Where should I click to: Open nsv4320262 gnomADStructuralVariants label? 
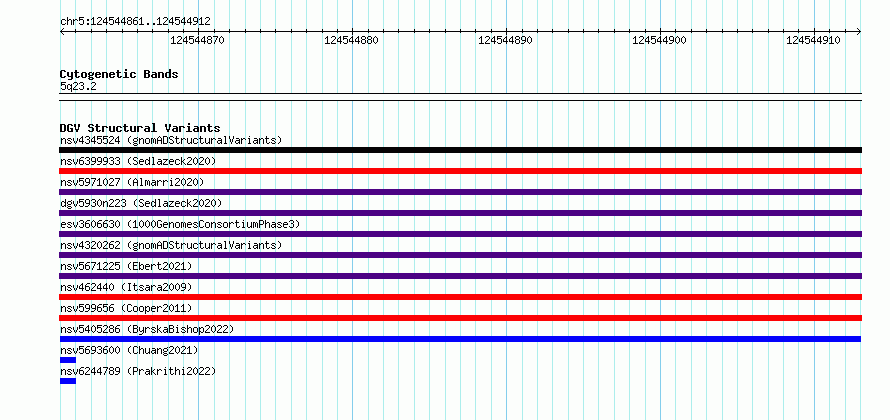point(171,245)
